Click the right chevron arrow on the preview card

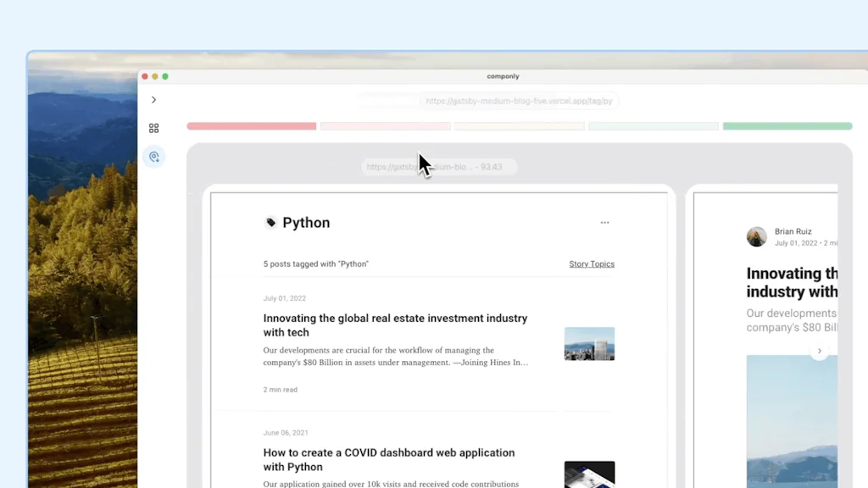820,352
